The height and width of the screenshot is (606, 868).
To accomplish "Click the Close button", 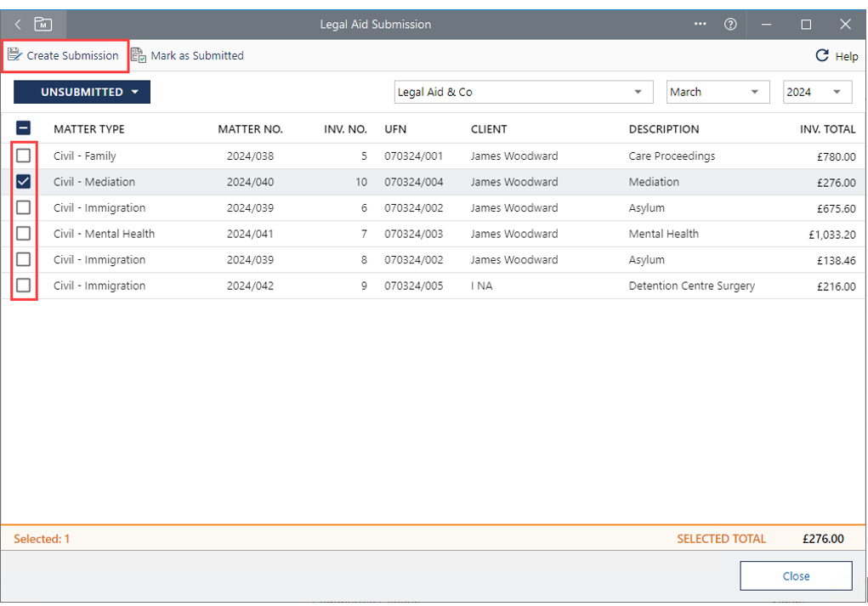I will pos(796,575).
